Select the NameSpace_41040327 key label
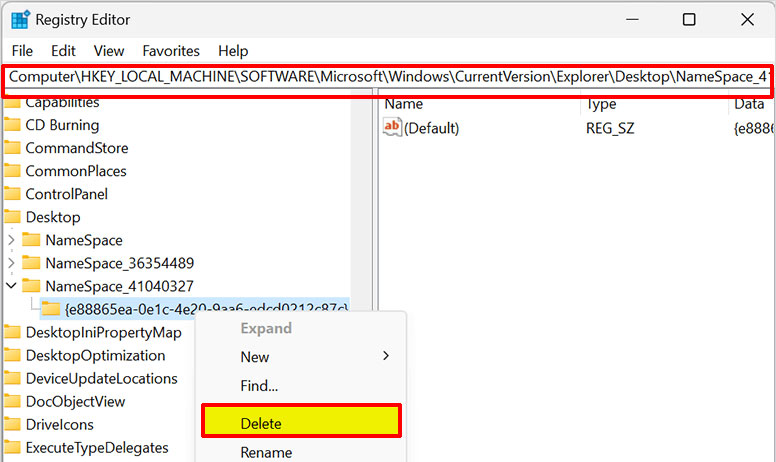Image resolution: width=776 pixels, height=462 pixels. pyautogui.click(x=119, y=286)
